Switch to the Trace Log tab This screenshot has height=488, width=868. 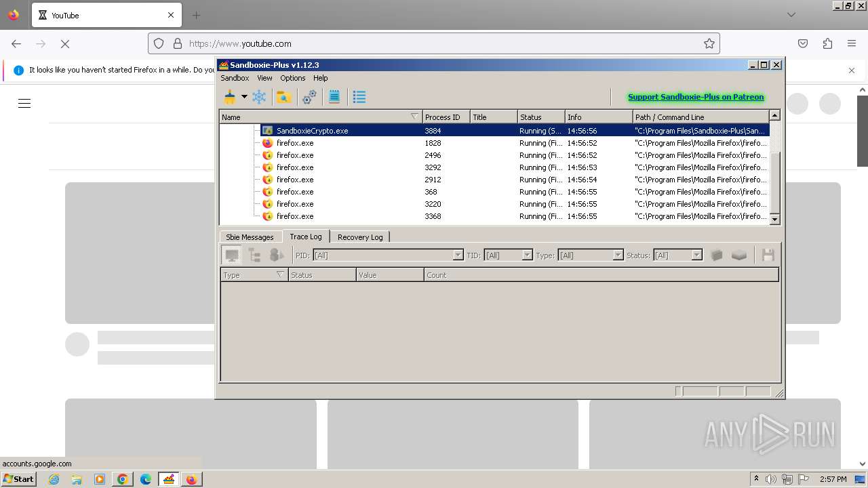click(x=306, y=237)
